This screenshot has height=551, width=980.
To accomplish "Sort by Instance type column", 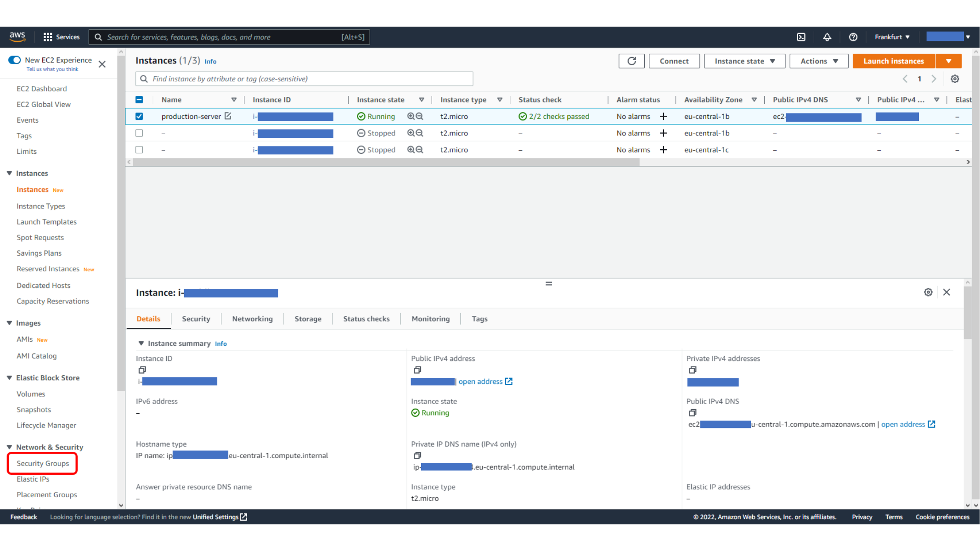I will point(500,100).
